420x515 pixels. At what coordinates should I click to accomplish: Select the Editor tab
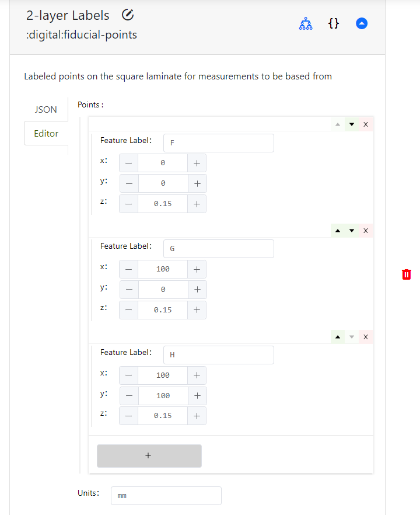click(x=46, y=133)
